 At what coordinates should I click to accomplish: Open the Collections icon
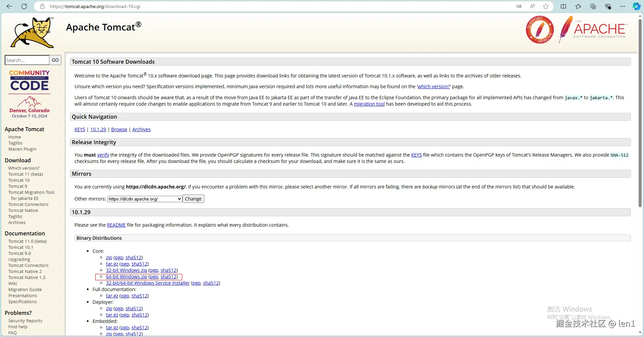[x=593, y=6]
